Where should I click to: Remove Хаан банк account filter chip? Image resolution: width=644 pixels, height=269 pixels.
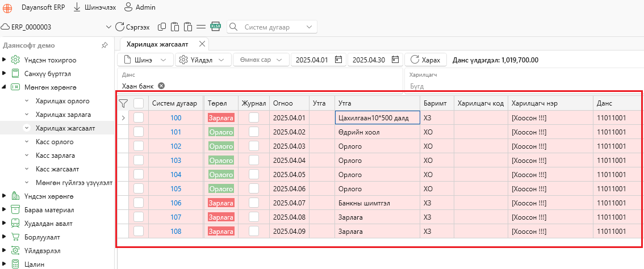(x=161, y=86)
